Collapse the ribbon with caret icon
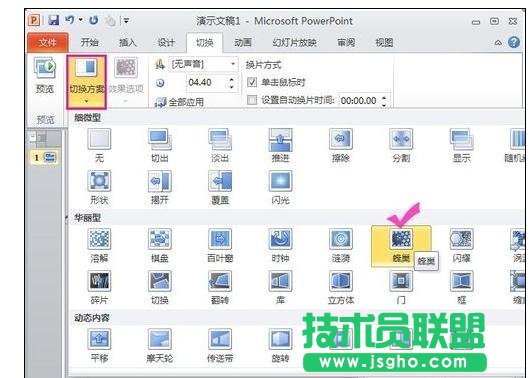The image size is (530, 378). coord(498,43)
